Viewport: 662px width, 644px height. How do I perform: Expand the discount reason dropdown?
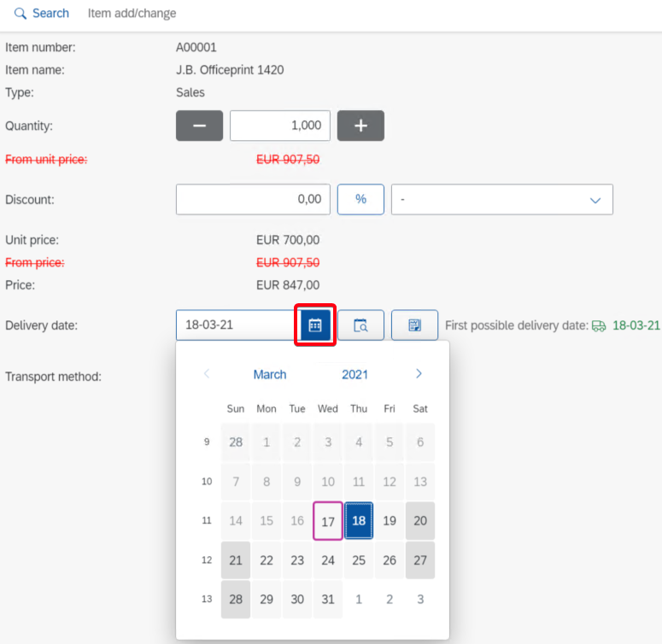coord(595,200)
